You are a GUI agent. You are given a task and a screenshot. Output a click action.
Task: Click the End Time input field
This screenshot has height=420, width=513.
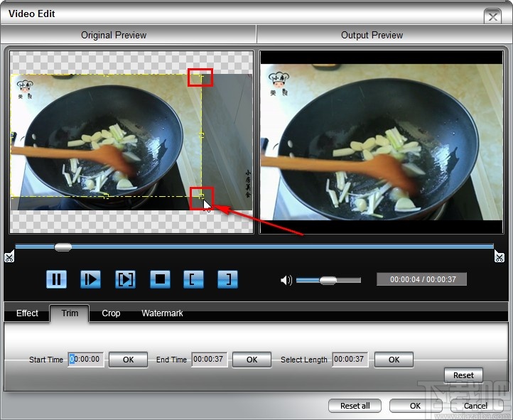click(x=210, y=360)
